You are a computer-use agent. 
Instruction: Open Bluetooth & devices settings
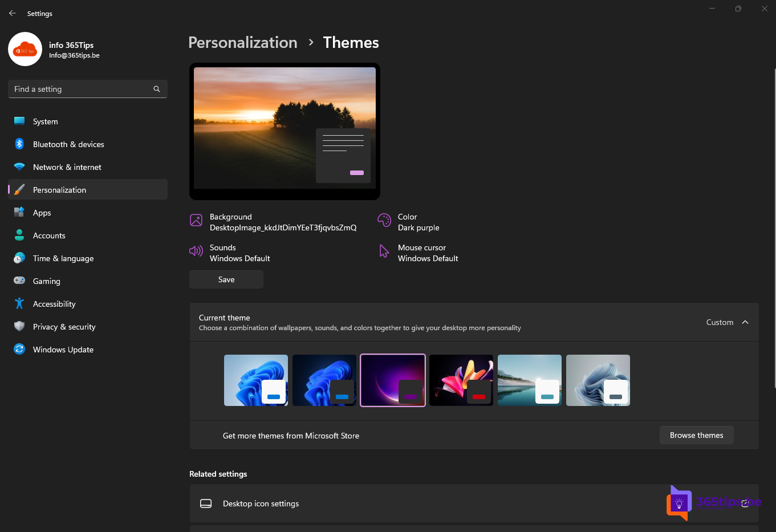[67, 144]
